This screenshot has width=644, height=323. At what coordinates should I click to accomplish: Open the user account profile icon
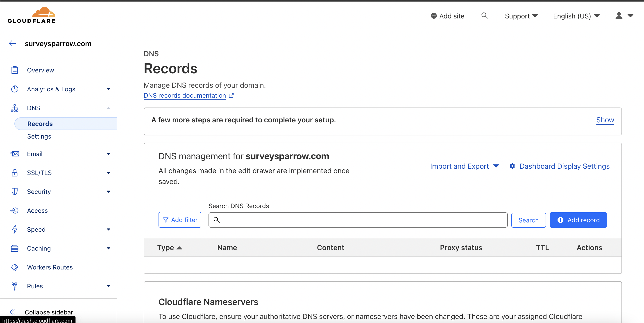tap(619, 16)
